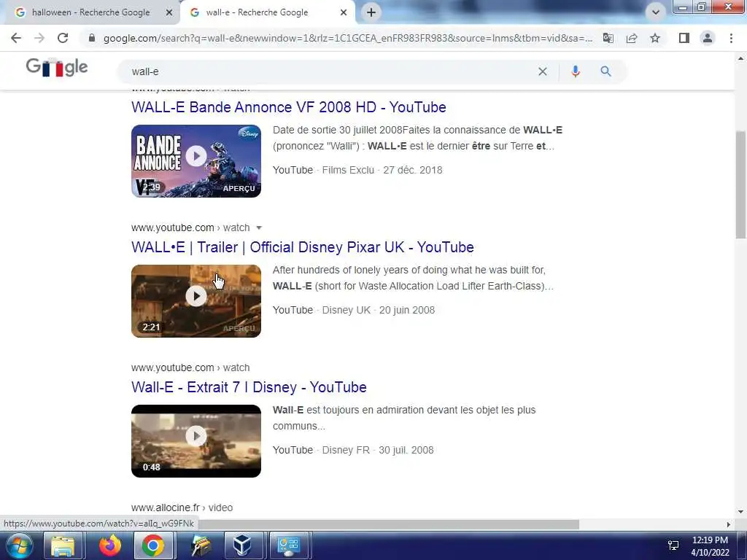Click the www.allocine.fr video URL text
This screenshot has height=560, width=747.
(182, 507)
